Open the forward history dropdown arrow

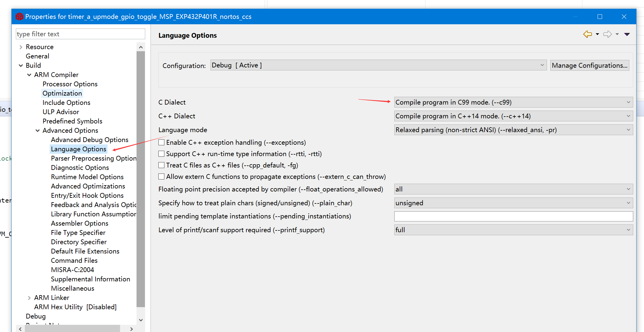tap(617, 34)
